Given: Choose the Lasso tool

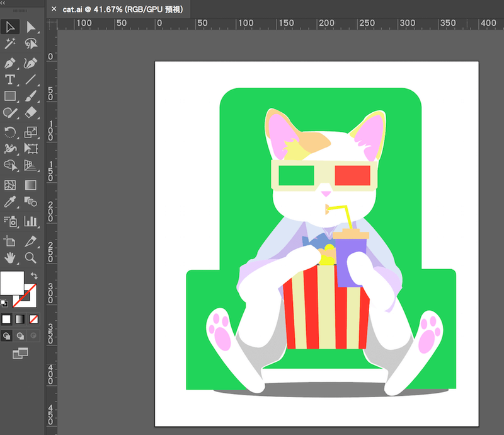Looking at the screenshot, I should click(x=30, y=43).
